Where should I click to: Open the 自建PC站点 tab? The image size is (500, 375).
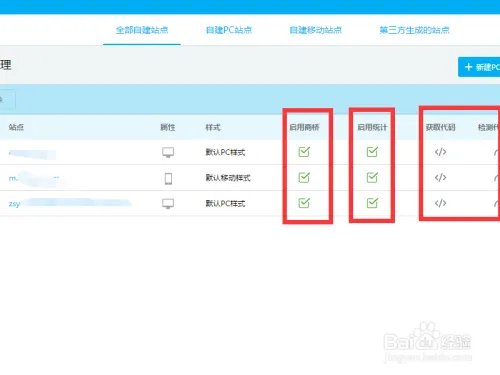pos(229,30)
